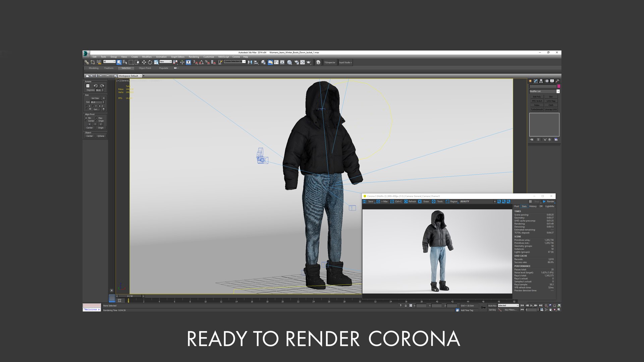644x362 pixels.
Task: Select Center radio in Align Pivot
Action: (x=86, y=121)
